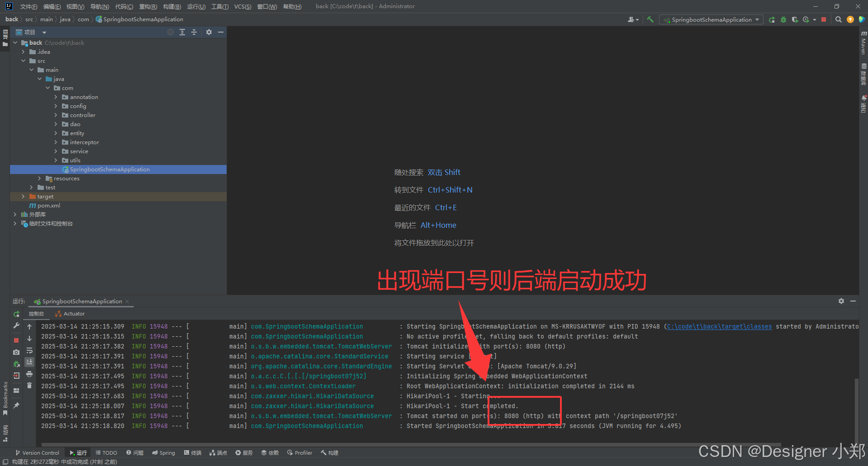Open the profiler options dropdown arrow
Image resolution: width=868 pixels, height=466 pixels.
814,19
